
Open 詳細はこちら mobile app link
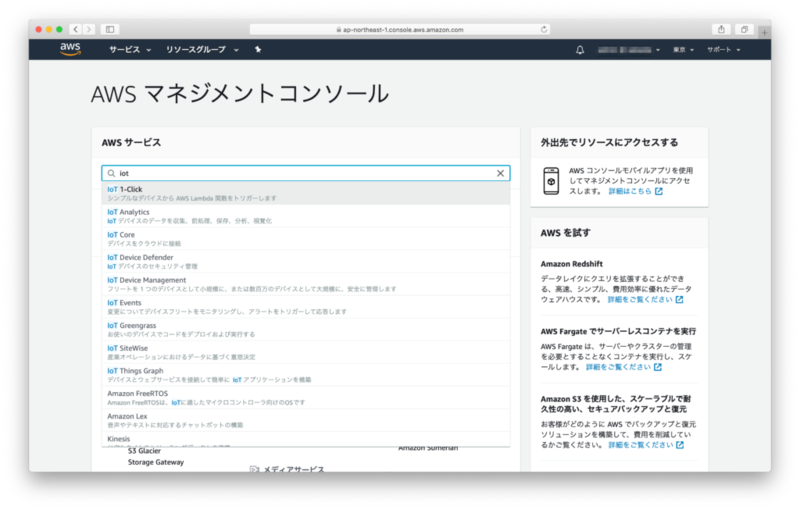(630, 191)
